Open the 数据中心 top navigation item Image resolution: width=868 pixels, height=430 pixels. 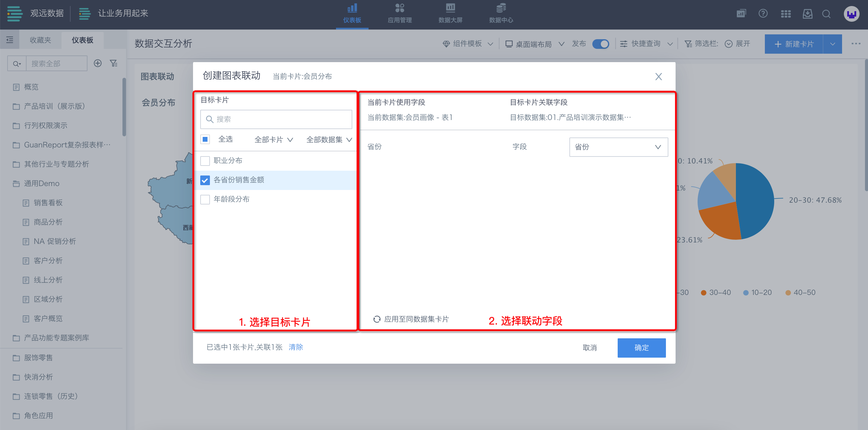click(x=501, y=14)
